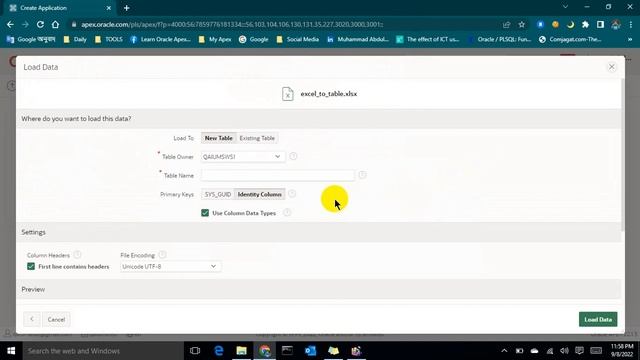The image size is (640, 360).
Task: Open help for Use Column Data Types
Action: [x=287, y=213]
